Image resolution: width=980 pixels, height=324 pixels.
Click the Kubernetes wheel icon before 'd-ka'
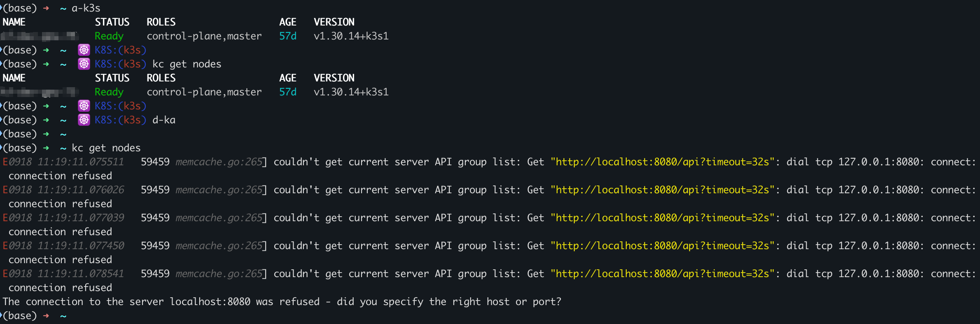point(84,120)
